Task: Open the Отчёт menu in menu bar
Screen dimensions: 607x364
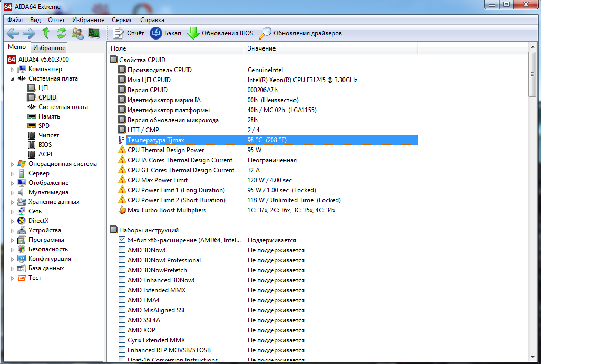Action: tap(56, 19)
